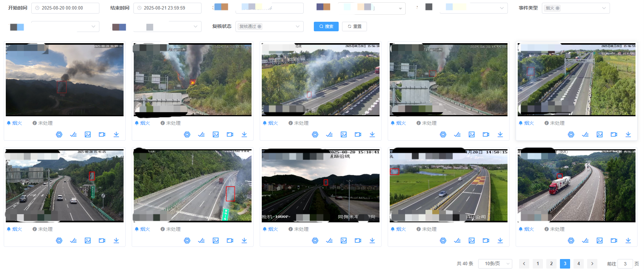The width and height of the screenshot is (644, 274).
Task: Go to the previous page arrow
Action: coord(524,264)
